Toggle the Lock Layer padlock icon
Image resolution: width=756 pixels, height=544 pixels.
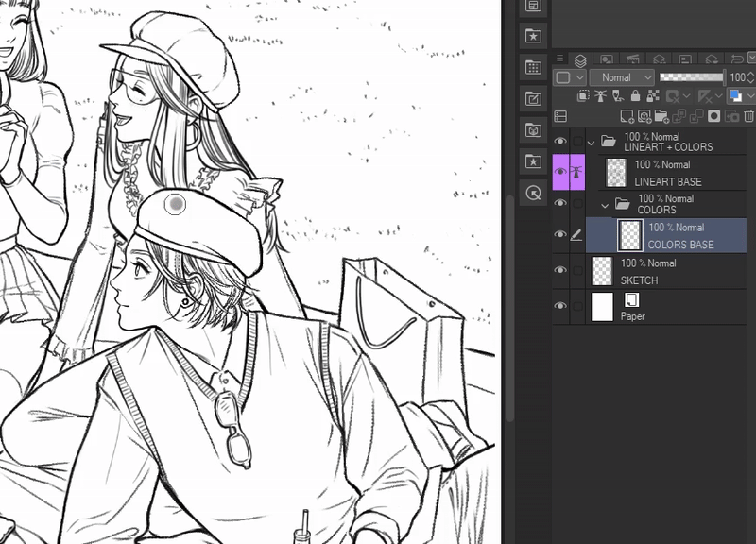tap(635, 96)
